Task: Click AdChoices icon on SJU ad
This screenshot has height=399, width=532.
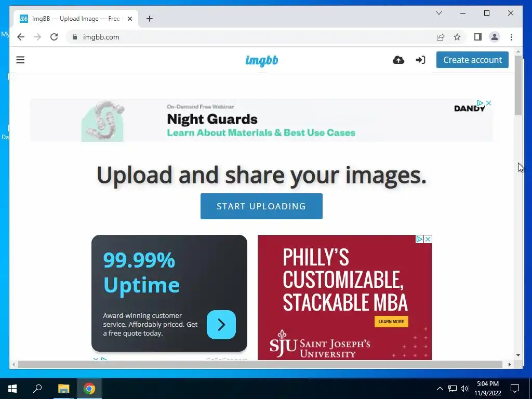Action: click(x=419, y=239)
